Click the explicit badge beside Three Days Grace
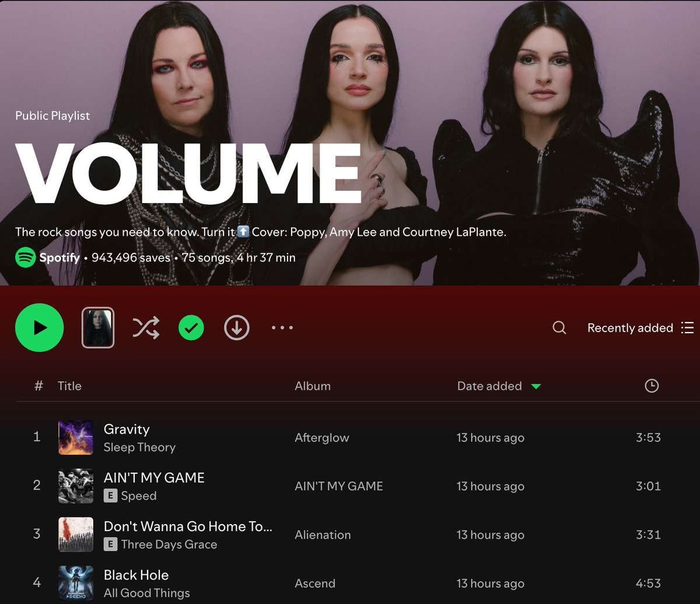 coord(110,544)
